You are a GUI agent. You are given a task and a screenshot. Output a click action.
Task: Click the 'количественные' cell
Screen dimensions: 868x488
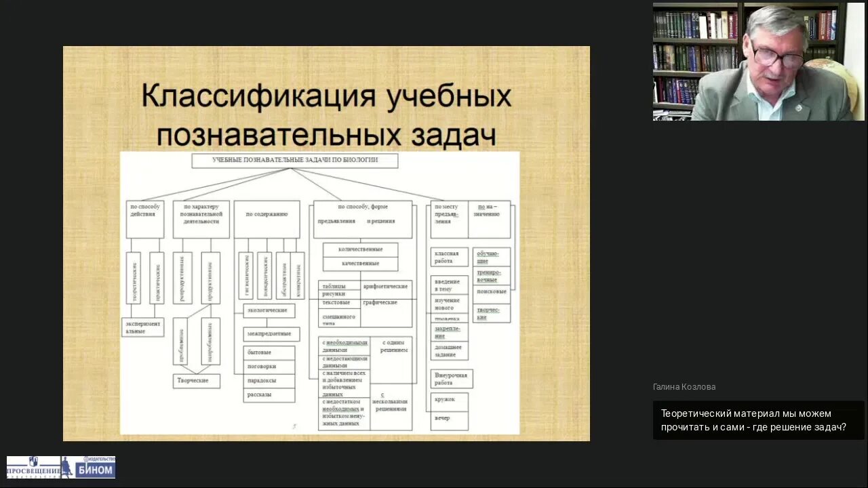[x=360, y=249]
